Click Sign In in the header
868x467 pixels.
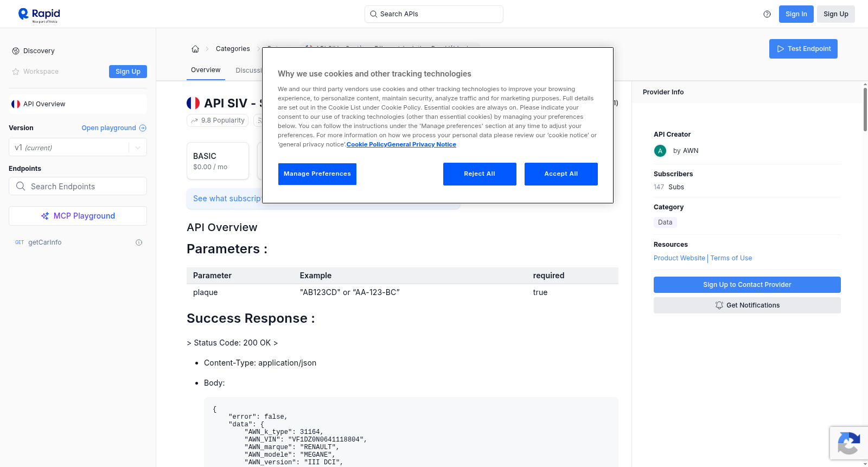click(796, 14)
